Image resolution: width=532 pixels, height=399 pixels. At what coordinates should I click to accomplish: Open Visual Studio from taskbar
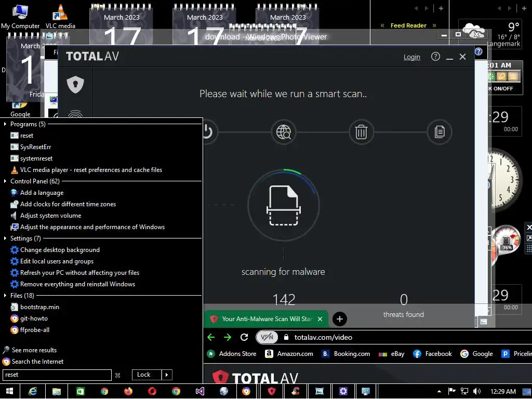200,392
